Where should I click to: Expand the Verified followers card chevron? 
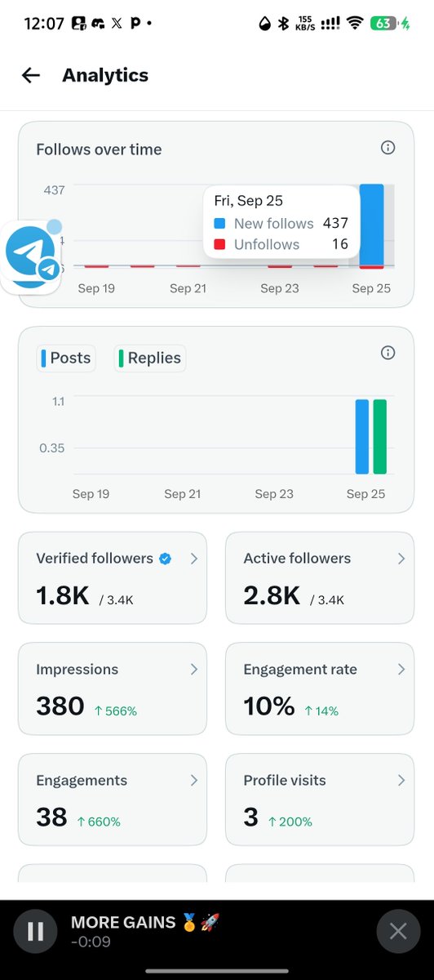point(194,559)
